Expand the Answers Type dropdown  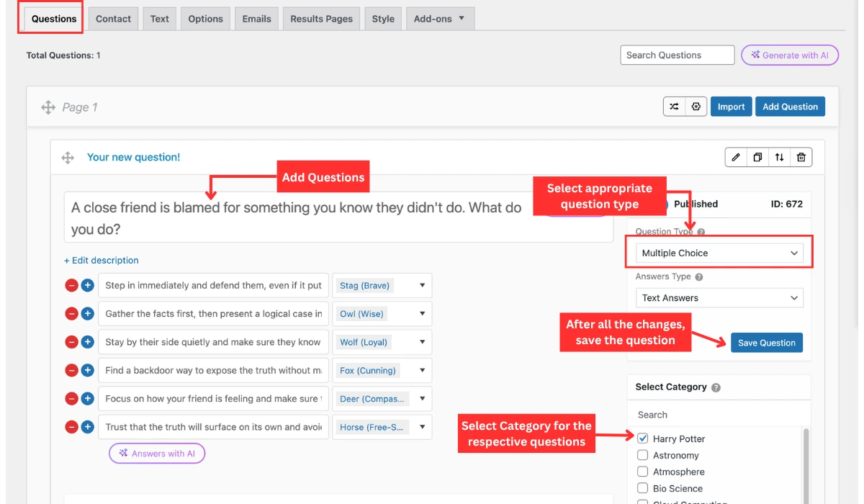coord(719,298)
